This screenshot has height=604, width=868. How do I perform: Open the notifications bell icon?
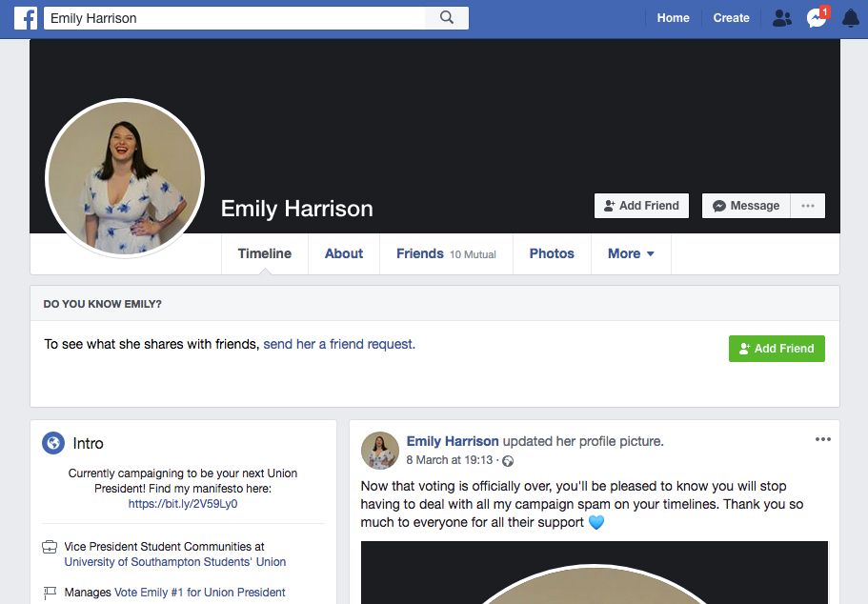[850, 18]
